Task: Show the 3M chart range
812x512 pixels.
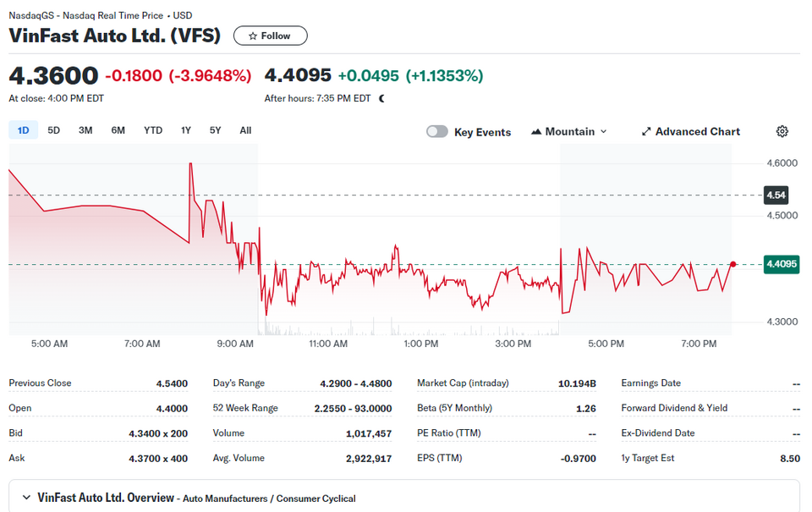Action: pos(85,130)
